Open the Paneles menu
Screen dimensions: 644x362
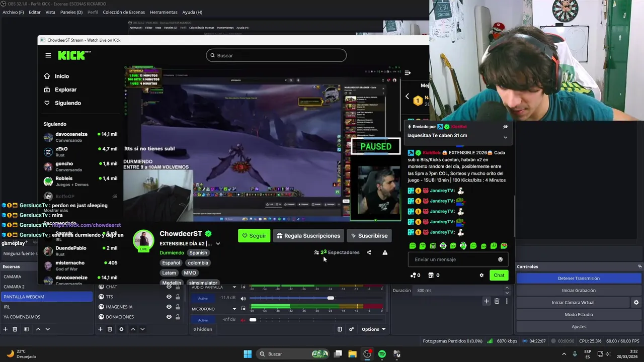click(71, 12)
